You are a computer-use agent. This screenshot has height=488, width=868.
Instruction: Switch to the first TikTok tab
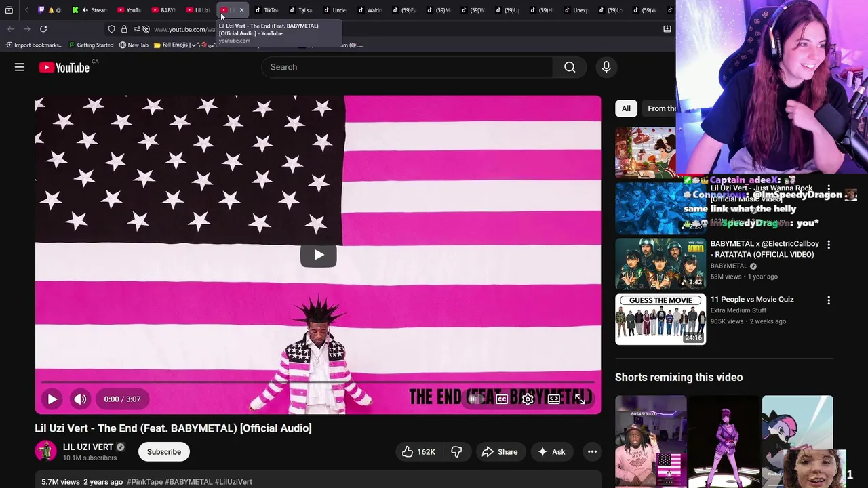[x=267, y=10]
